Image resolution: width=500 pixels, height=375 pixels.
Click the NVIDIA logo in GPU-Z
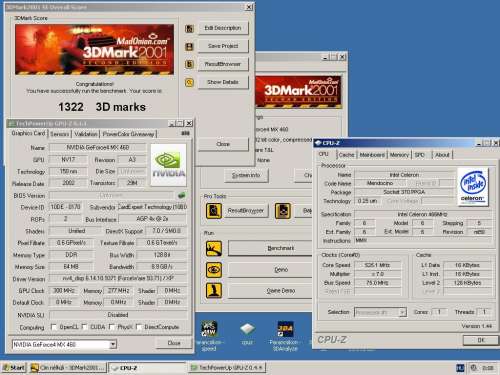[x=168, y=165]
